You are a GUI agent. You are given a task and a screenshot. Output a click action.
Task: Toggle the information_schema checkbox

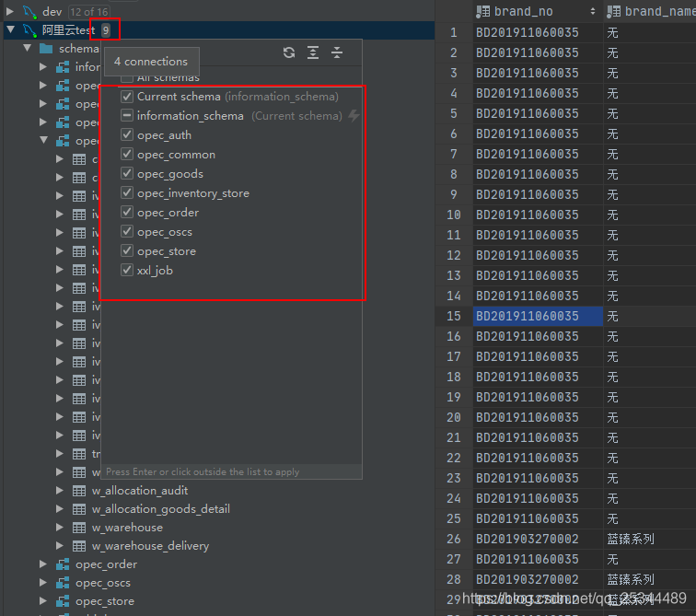tap(127, 116)
